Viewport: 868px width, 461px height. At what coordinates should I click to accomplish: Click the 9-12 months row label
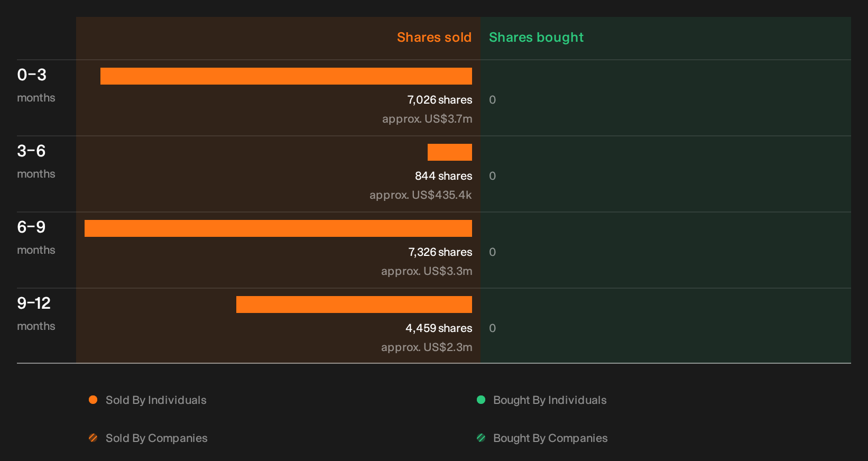click(x=36, y=314)
